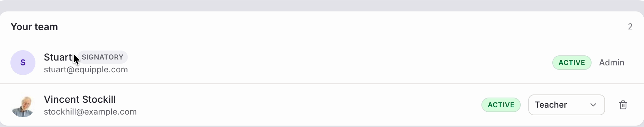Expand the chevron arrow beside Teacher
This screenshot has width=644, height=127.
click(x=593, y=105)
